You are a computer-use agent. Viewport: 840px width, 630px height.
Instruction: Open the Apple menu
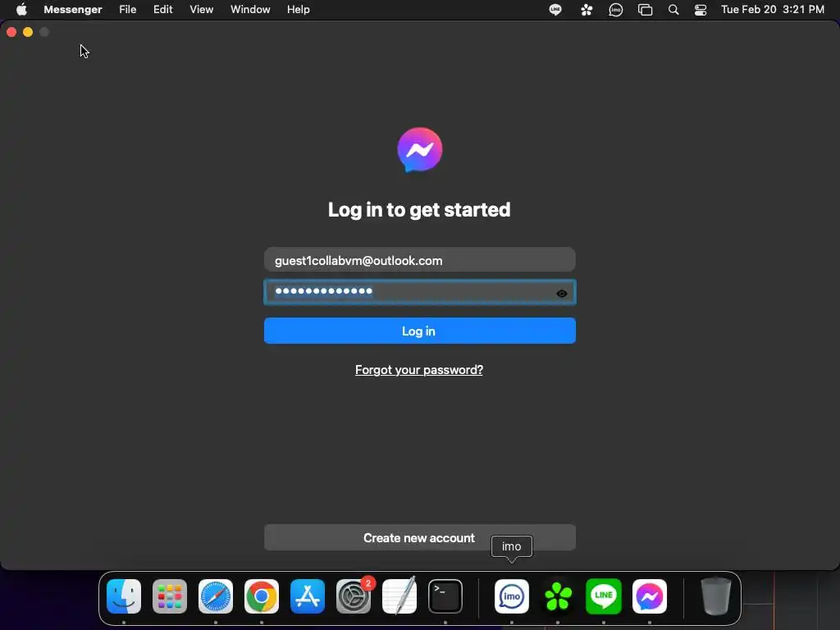point(21,10)
